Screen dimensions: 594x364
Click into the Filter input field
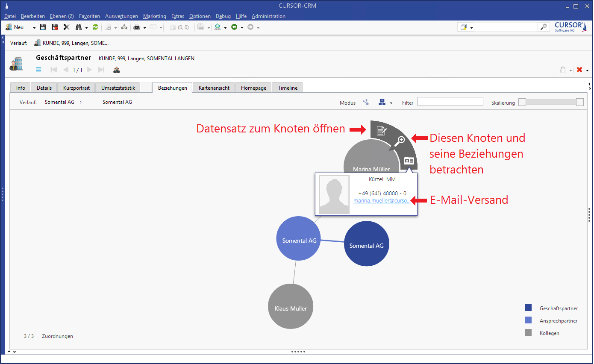click(x=450, y=102)
